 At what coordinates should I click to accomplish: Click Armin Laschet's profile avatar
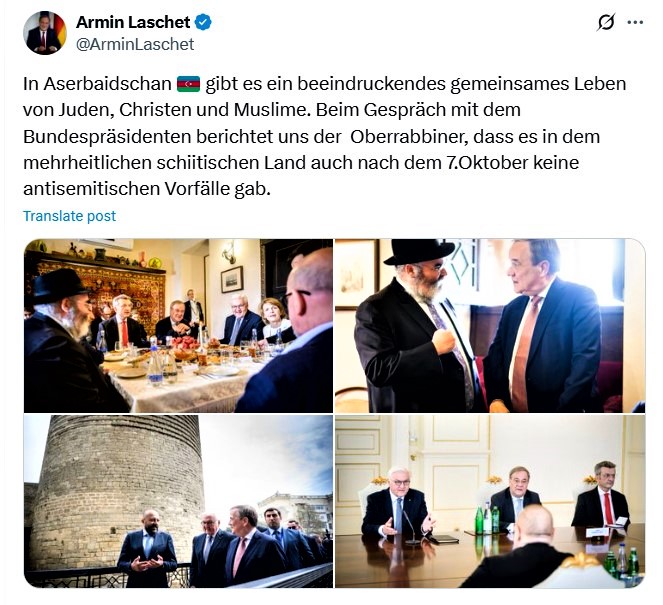(x=45, y=33)
